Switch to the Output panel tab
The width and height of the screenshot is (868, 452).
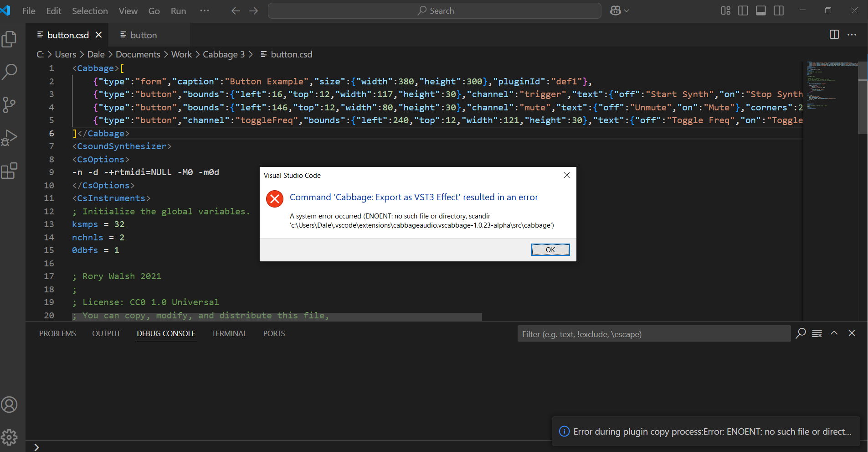106,333
